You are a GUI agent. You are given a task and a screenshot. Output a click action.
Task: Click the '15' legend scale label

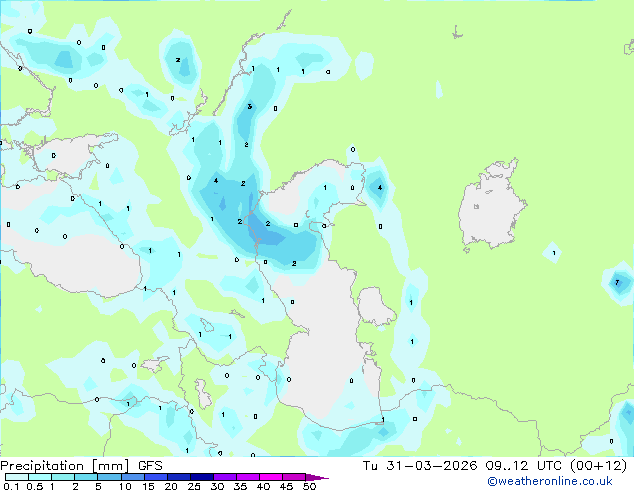coord(148,486)
